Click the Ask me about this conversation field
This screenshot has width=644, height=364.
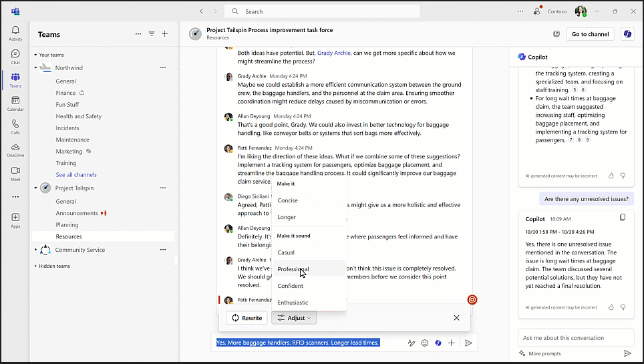click(575, 338)
